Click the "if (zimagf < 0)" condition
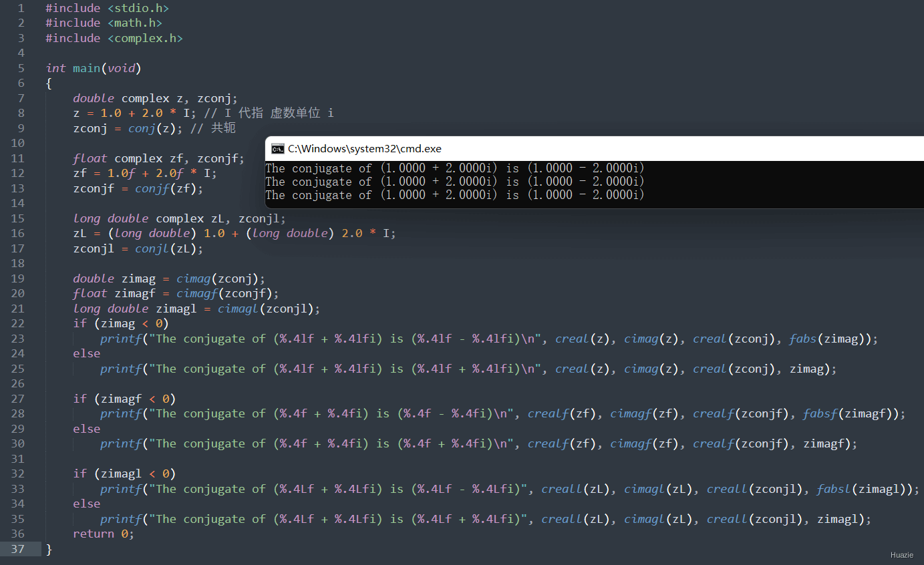The width and height of the screenshot is (924, 565). (x=124, y=399)
